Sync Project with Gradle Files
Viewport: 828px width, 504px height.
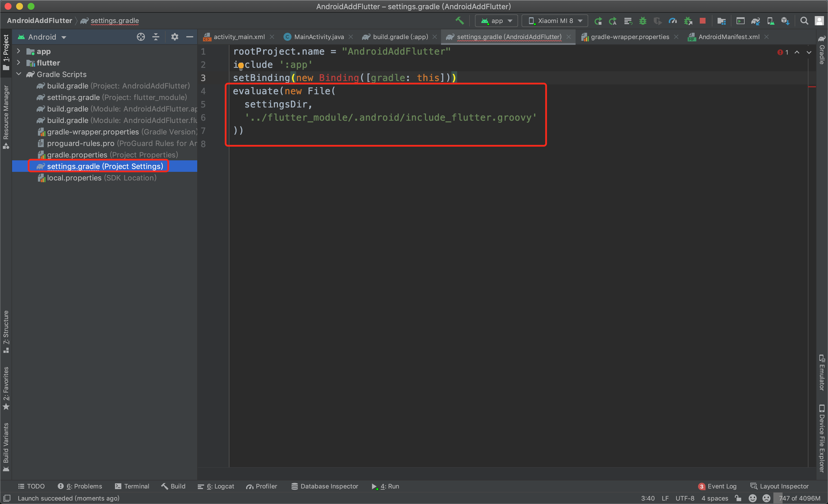pyautogui.click(x=756, y=21)
